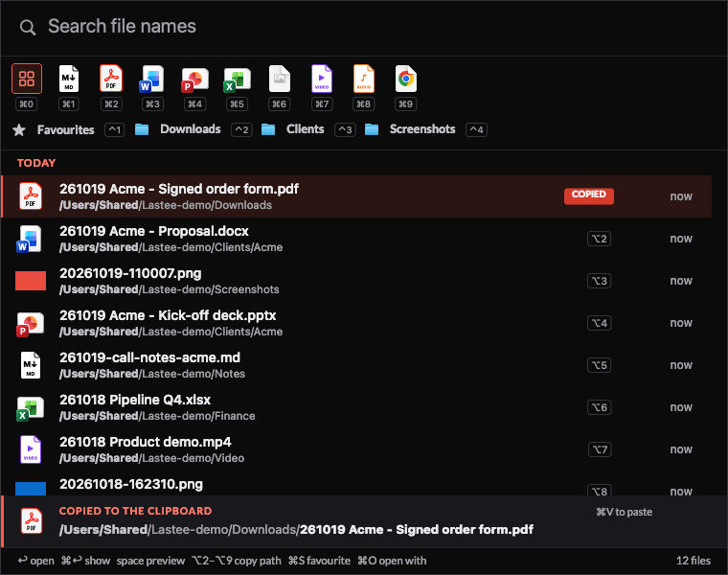This screenshot has height=575, width=728.
Task: Click ⌥3 copy path badge for 20261019-110007.png
Action: tap(599, 281)
